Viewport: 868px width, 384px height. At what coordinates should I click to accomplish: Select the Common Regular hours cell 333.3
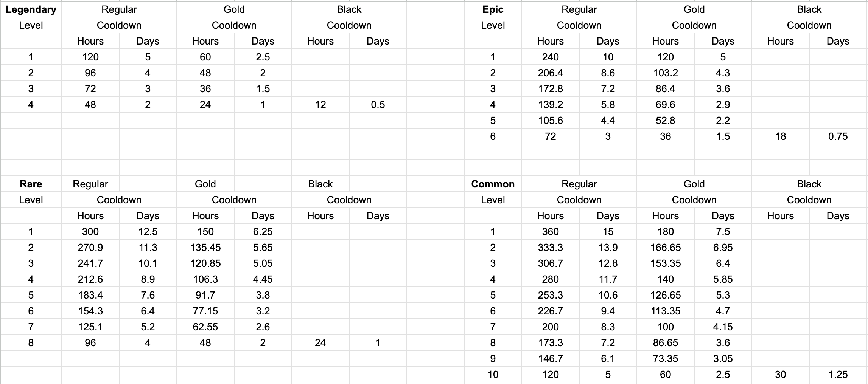click(x=550, y=248)
